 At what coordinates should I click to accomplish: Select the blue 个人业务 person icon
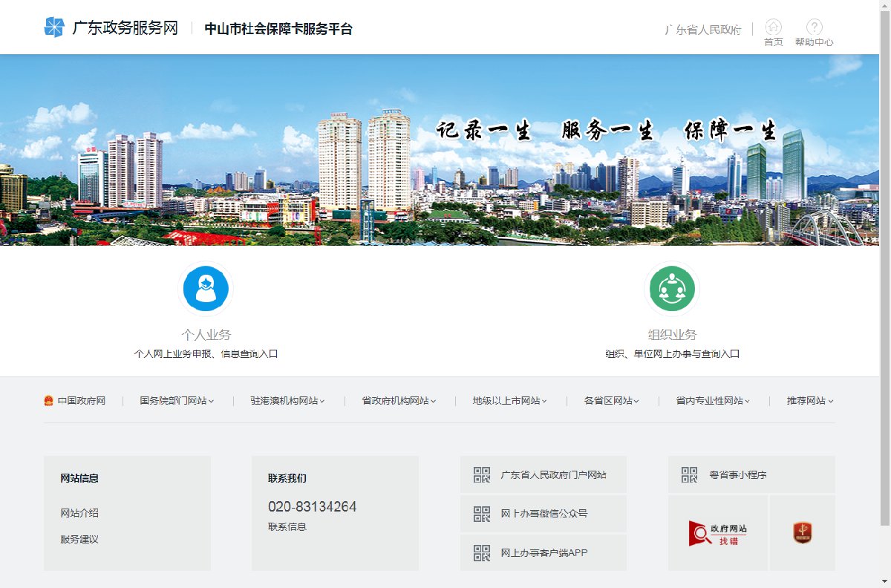point(206,289)
